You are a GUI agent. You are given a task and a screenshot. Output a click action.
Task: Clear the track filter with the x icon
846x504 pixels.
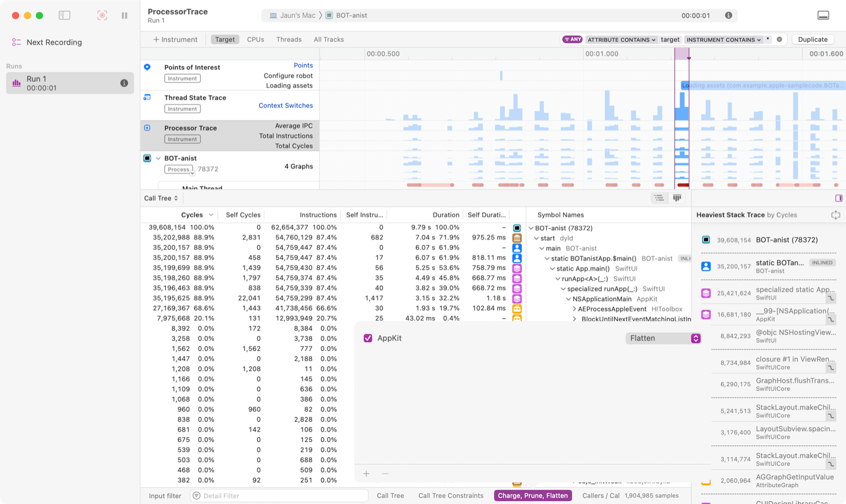(779, 40)
